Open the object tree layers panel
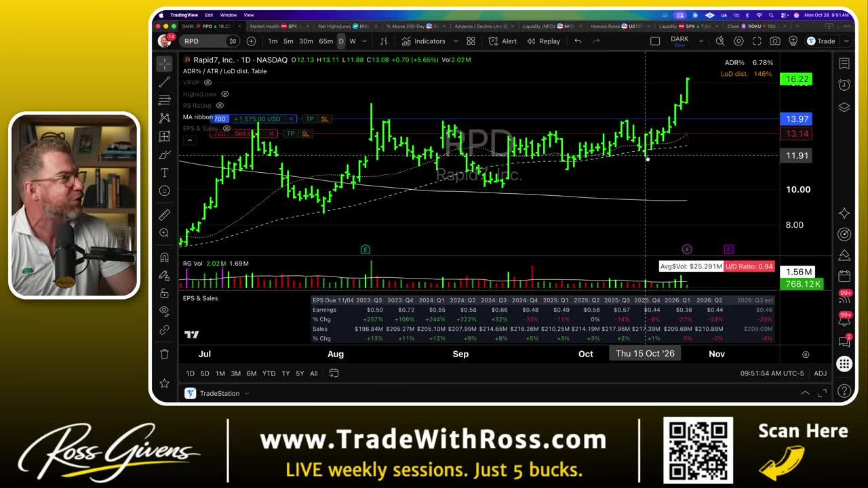Viewport: 868px width, 488px height. tap(844, 107)
